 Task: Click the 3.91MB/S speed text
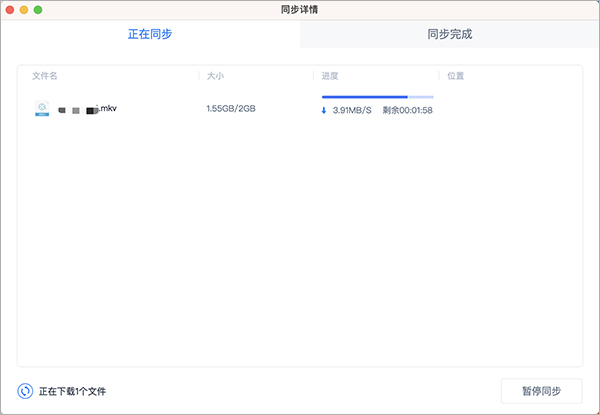point(352,111)
